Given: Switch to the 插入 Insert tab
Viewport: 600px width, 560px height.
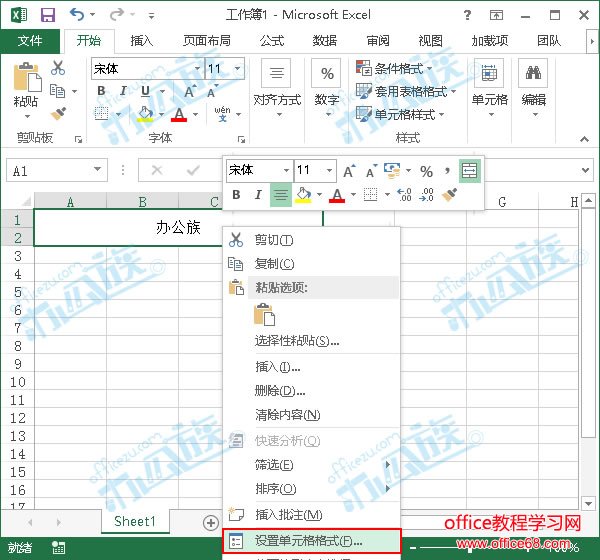Looking at the screenshot, I should click(142, 41).
